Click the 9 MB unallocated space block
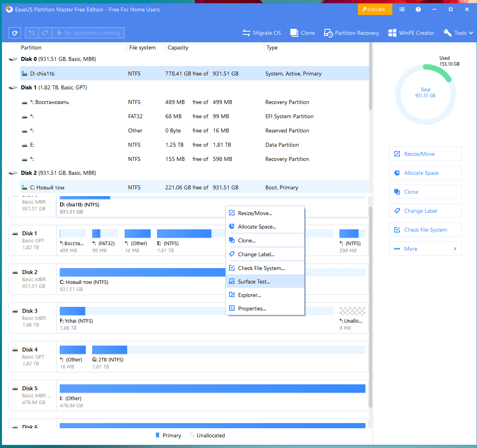Image resolution: width=477 pixels, height=448 pixels. click(x=352, y=311)
